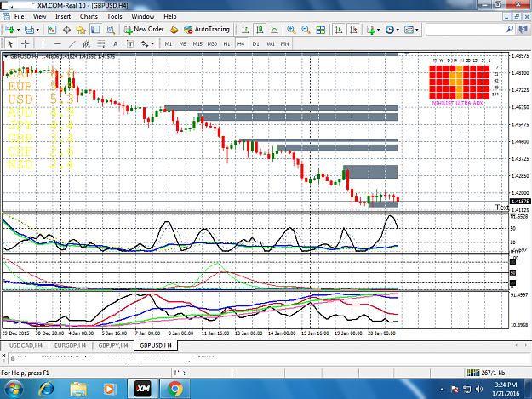The width and height of the screenshot is (532, 399).
Task: Expand the New Chart dropdown arrow
Action: click(18, 30)
